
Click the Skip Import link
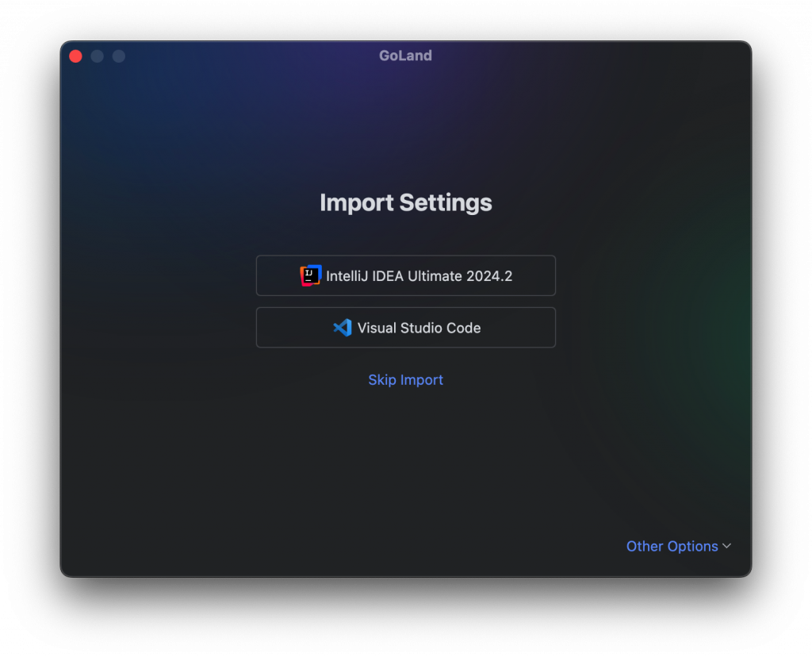405,380
